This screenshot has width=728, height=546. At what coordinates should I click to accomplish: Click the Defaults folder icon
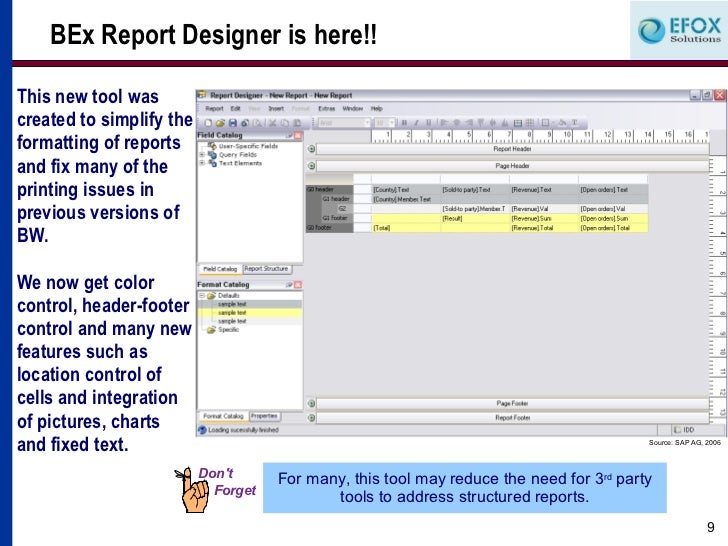click(211, 296)
